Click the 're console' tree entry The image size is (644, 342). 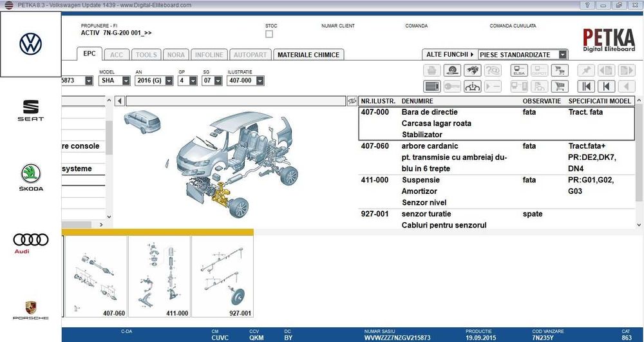click(x=81, y=146)
